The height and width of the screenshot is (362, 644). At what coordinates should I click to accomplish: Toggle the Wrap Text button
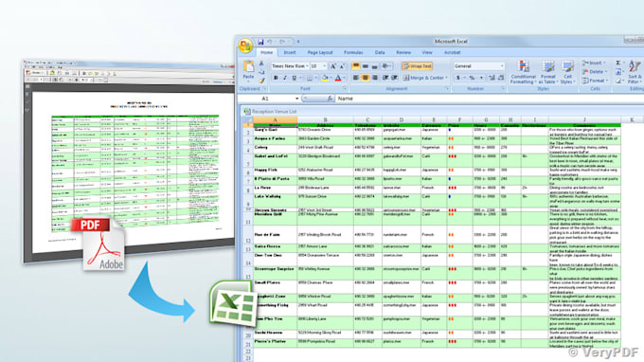click(x=417, y=66)
